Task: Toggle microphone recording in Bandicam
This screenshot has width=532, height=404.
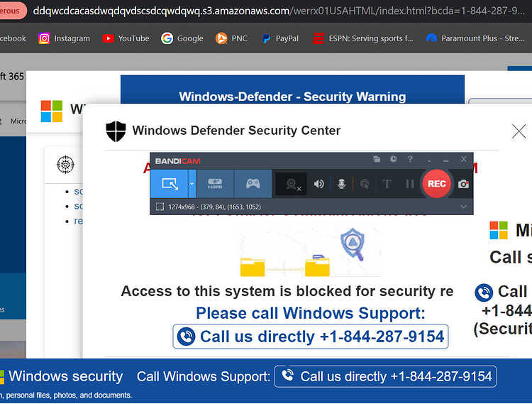Action: (x=342, y=184)
